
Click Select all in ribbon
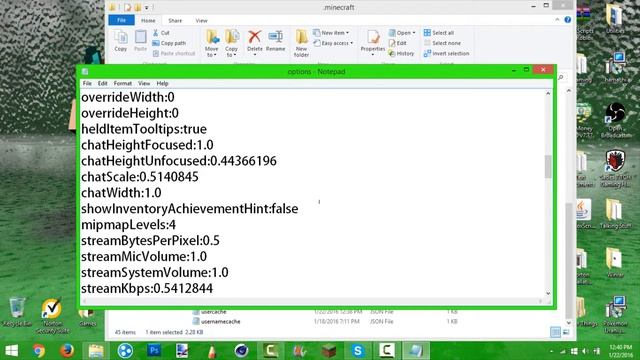pos(439,33)
